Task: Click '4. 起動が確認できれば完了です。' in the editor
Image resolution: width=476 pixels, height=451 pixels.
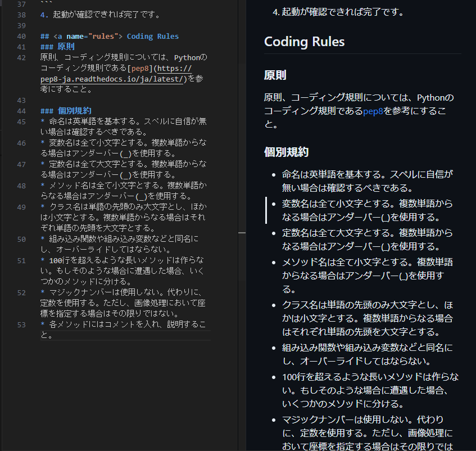Action: click(100, 15)
